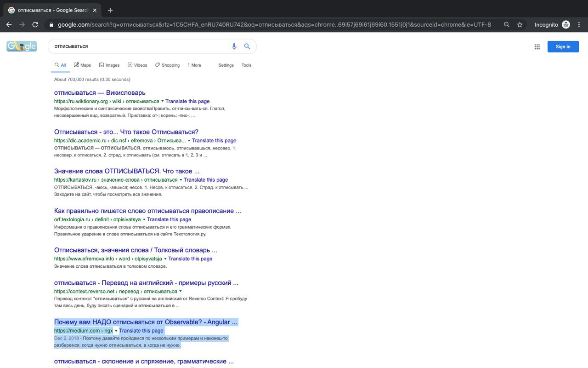Open 'Почему вам НАДО отписываться' Angular result
Screen dimensions: 588x368
coord(146,322)
